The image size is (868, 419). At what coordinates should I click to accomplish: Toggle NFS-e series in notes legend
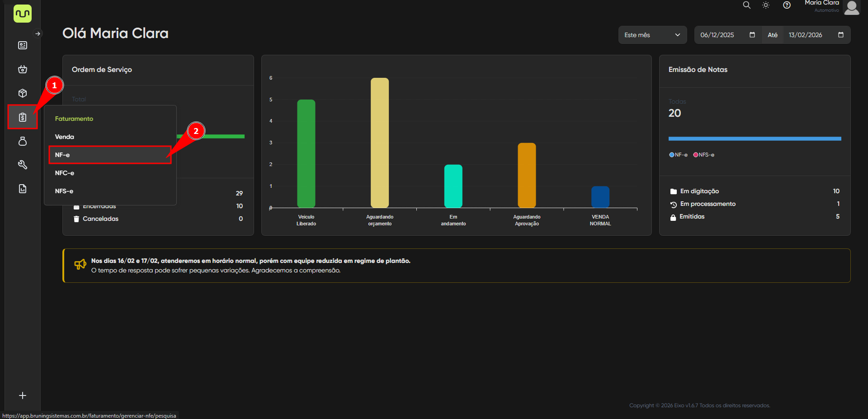pyautogui.click(x=704, y=155)
